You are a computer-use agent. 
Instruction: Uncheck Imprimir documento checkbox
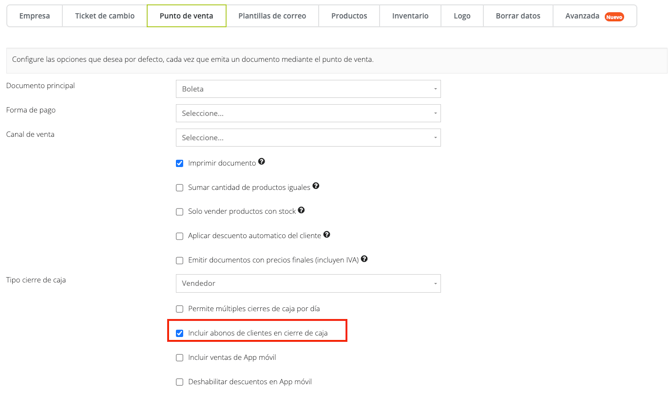point(179,163)
